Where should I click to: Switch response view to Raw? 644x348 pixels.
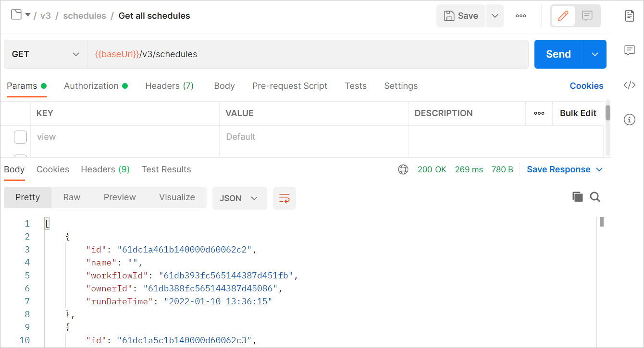click(71, 197)
